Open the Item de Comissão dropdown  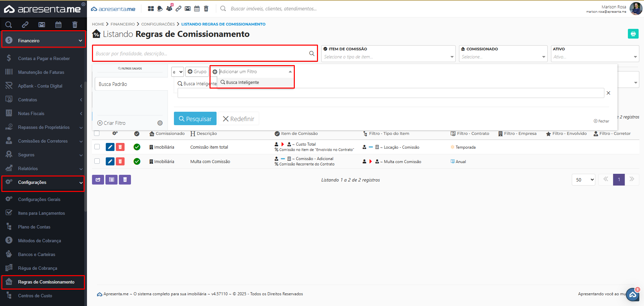[388, 57]
